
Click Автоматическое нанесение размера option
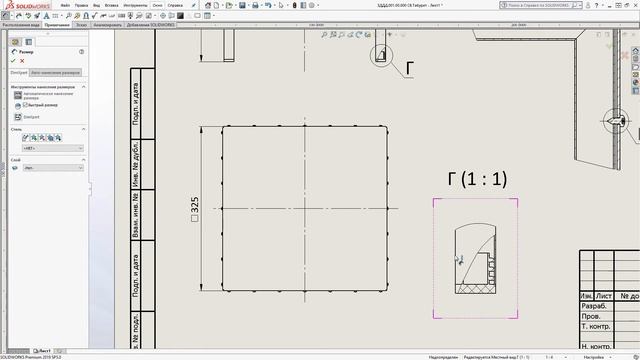click(x=44, y=96)
